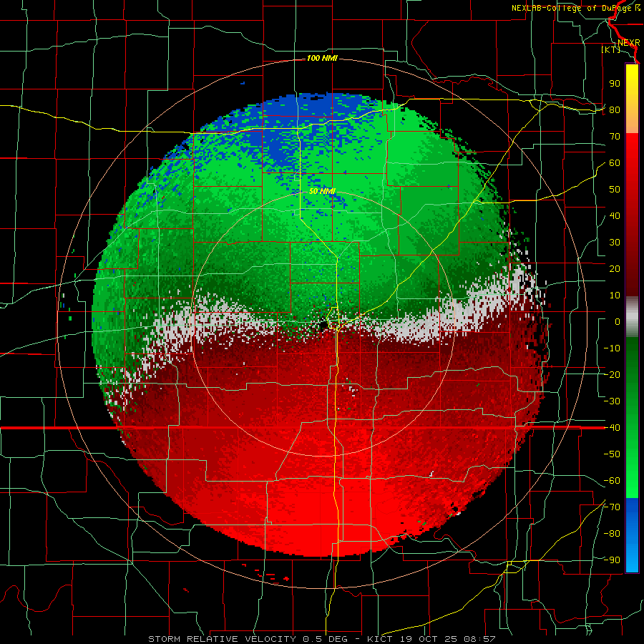Click the -30 label on velocity scale
Screen dimensions: 644x644
click(612, 401)
